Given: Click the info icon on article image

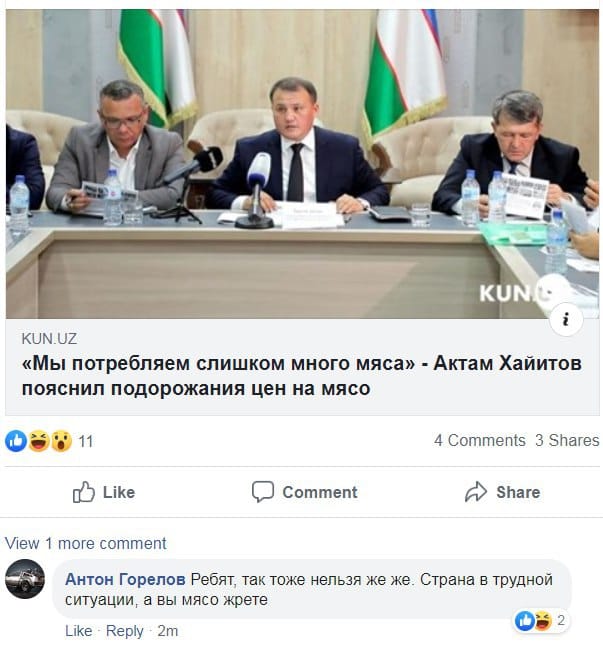Looking at the screenshot, I should point(566,320).
